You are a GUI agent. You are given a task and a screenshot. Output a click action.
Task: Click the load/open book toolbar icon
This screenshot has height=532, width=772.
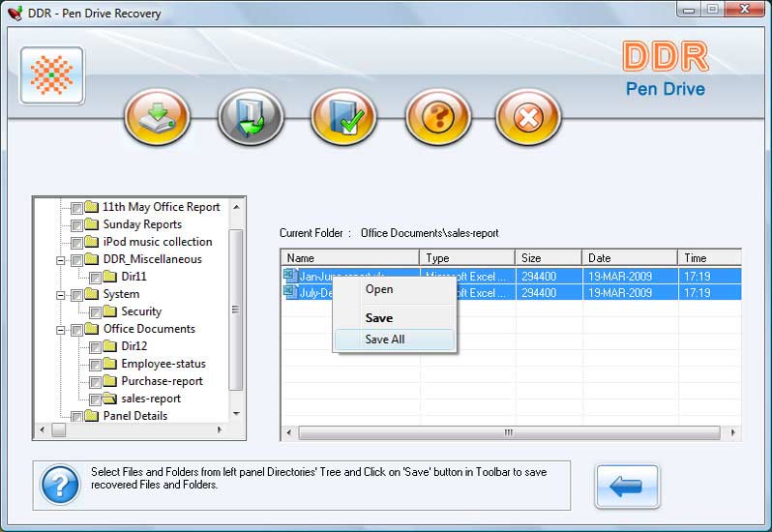(x=251, y=117)
